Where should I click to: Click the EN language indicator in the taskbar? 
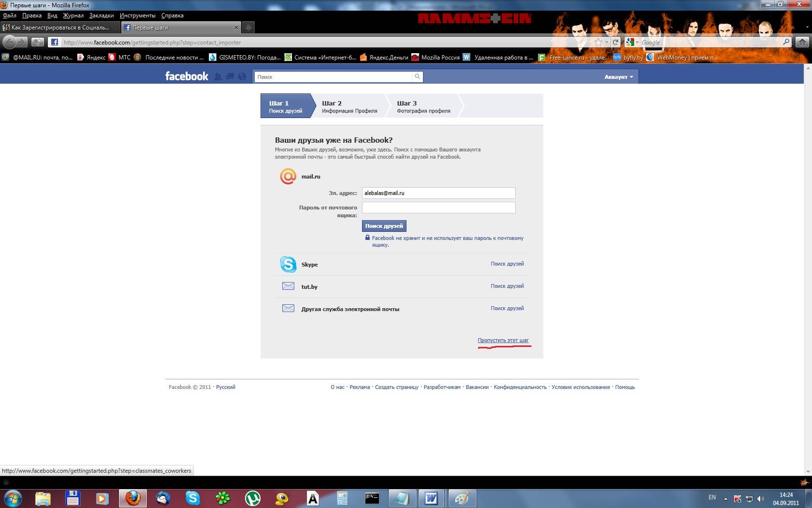[x=712, y=497]
